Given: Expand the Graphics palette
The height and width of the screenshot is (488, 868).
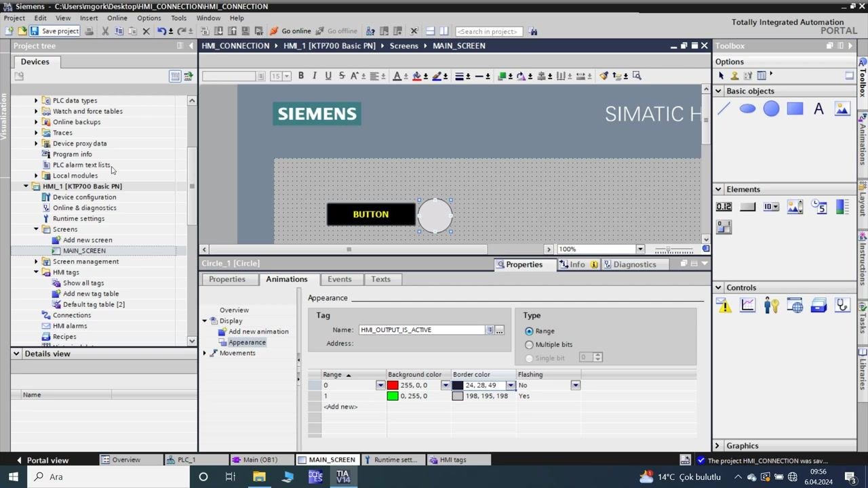Looking at the screenshot, I should [x=717, y=446].
